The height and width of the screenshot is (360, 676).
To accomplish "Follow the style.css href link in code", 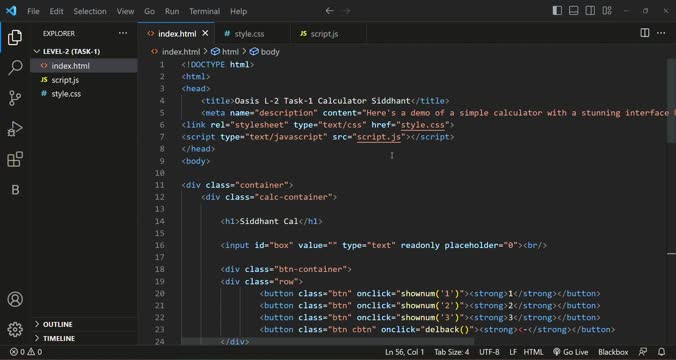I will tap(423, 125).
